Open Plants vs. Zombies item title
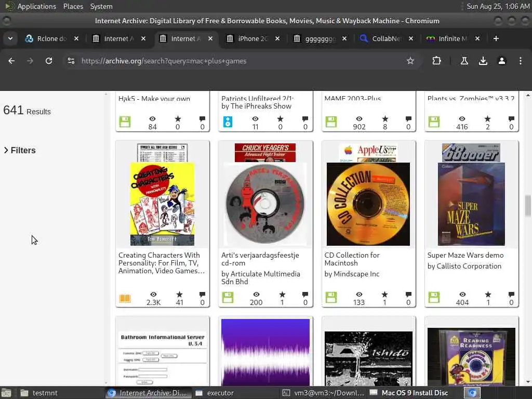The width and height of the screenshot is (532, 399). click(x=471, y=98)
